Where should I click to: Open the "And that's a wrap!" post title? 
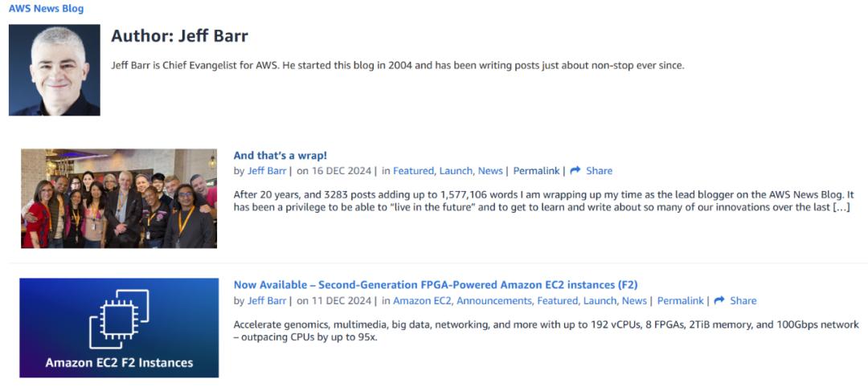coord(280,155)
